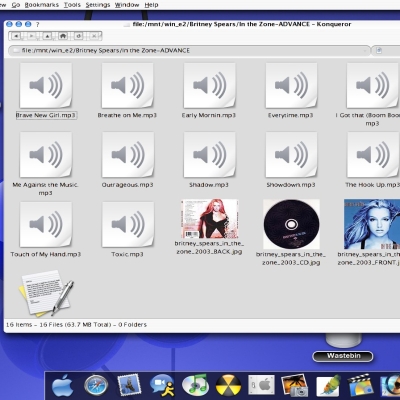Launch iChat AIM icon in the dock
This screenshot has height=400, width=400.
point(162,386)
